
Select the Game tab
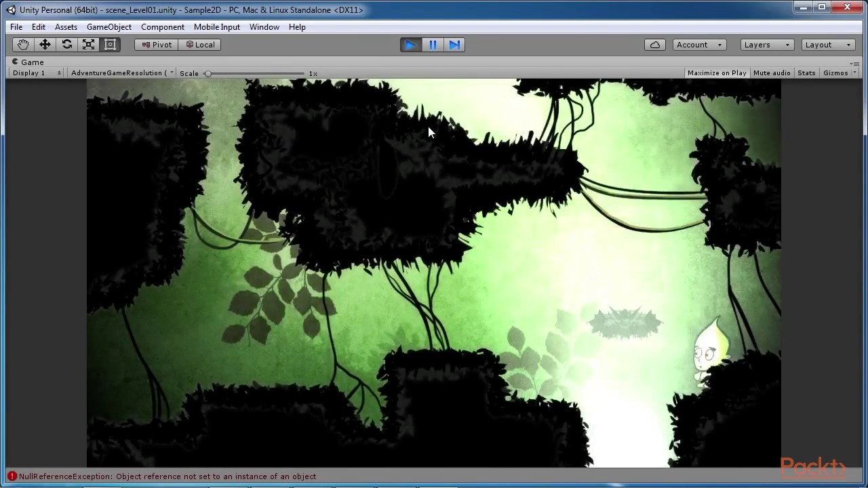coord(28,62)
